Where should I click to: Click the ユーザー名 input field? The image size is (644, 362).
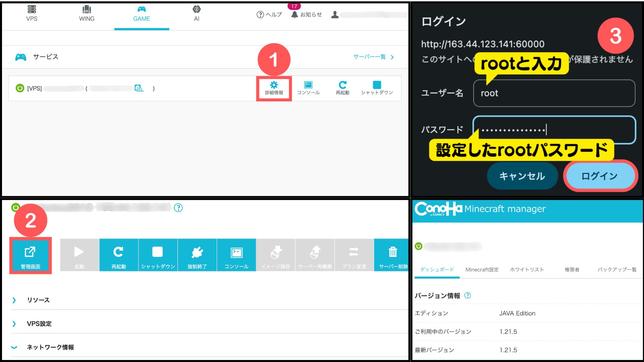(554, 93)
